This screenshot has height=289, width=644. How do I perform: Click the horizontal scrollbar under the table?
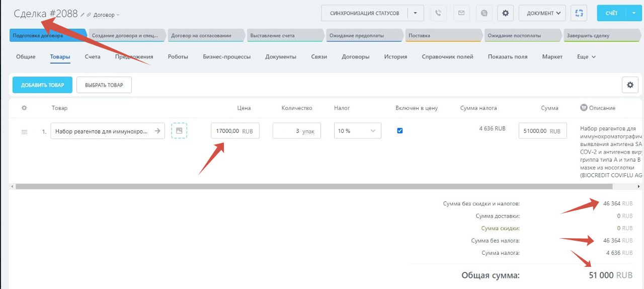tap(314, 186)
